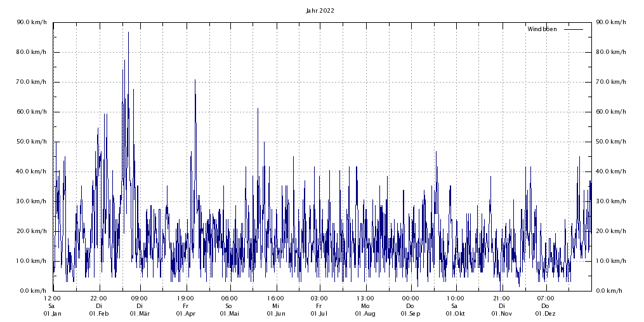Select the left axis '0.0 km/h' label
The height and width of the screenshot is (322, 644).
pos(34,291)
